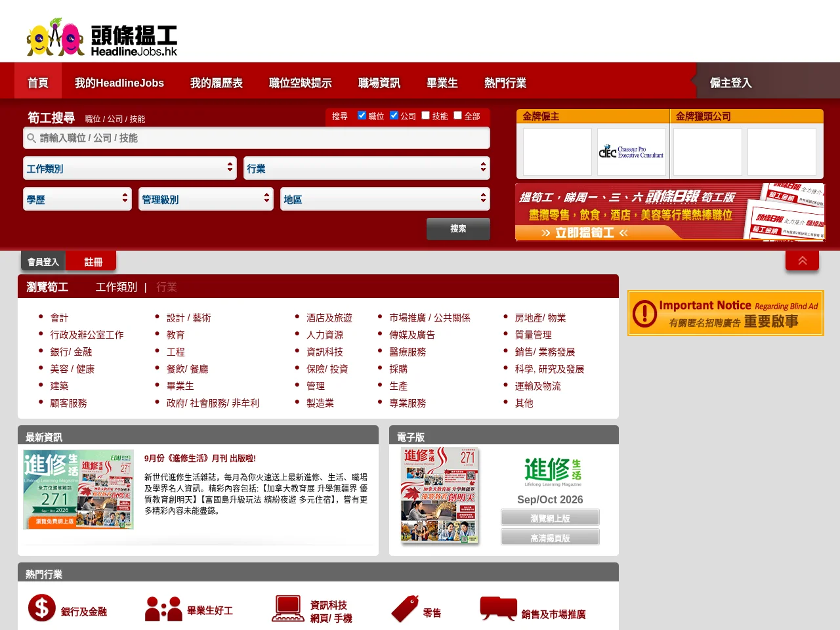Screen dimensions: 840x630
Task: Open the 運輸及物流 category link
Action: [538, 386]
